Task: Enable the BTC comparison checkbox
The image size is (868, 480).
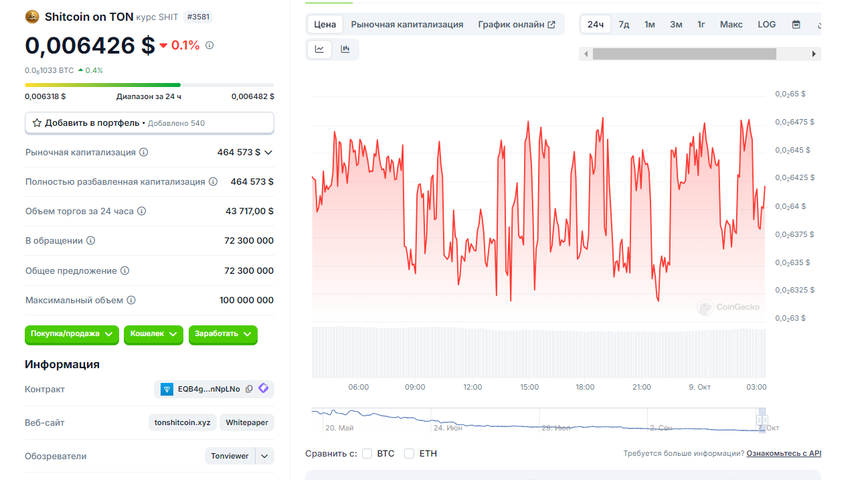Action: click(x=367, y=454)
